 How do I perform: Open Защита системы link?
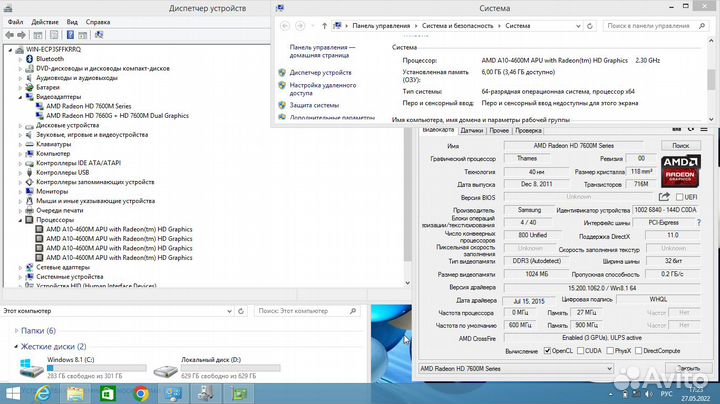tap(314, 105)
